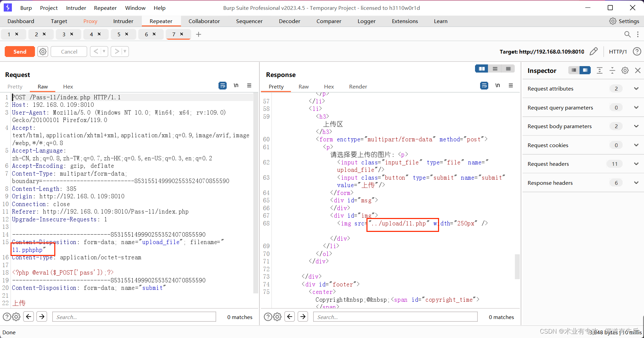Click Burp logo icon in title bar

(7, 7)
